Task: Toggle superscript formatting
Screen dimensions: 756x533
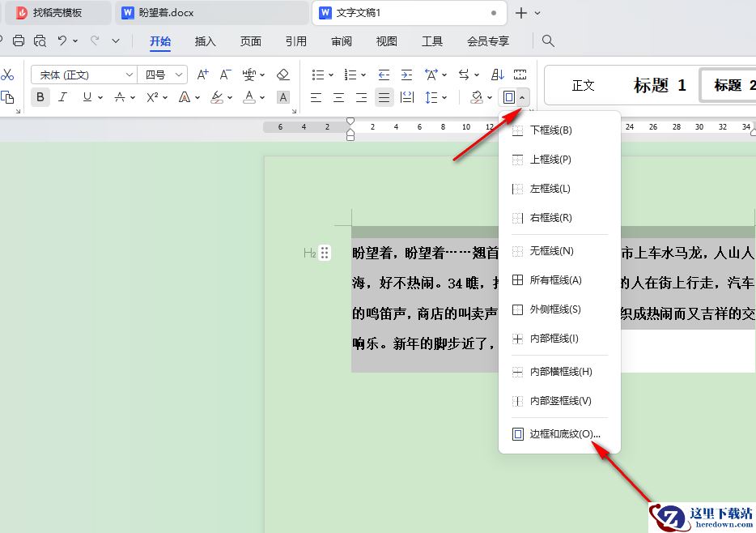Action: [x=152, y=97]
